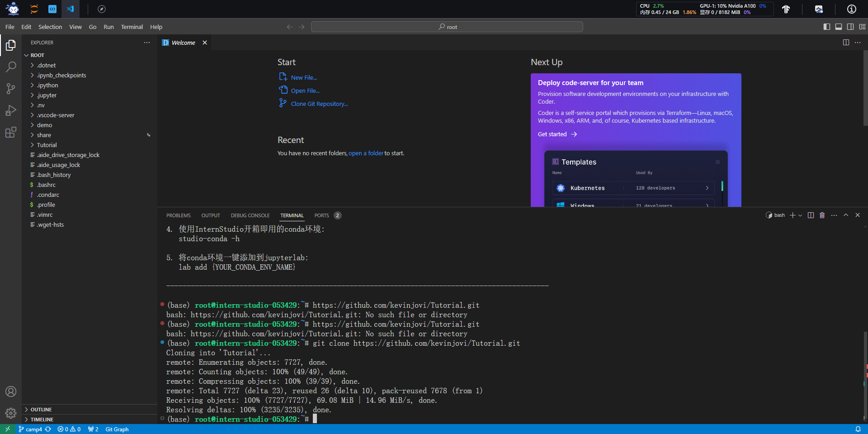Click errors and warnings count in status bar
Screen dimensions: 868x434
click(x=69, y=429)
